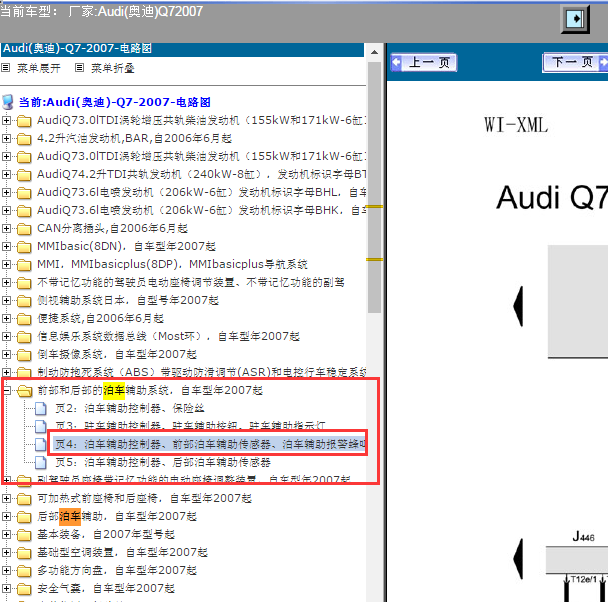Click page icon for 页5 后部泊车辅助传感器
The height and width of the screenshot is (602, 608).
pyautogui.click(x=41, y=462)
